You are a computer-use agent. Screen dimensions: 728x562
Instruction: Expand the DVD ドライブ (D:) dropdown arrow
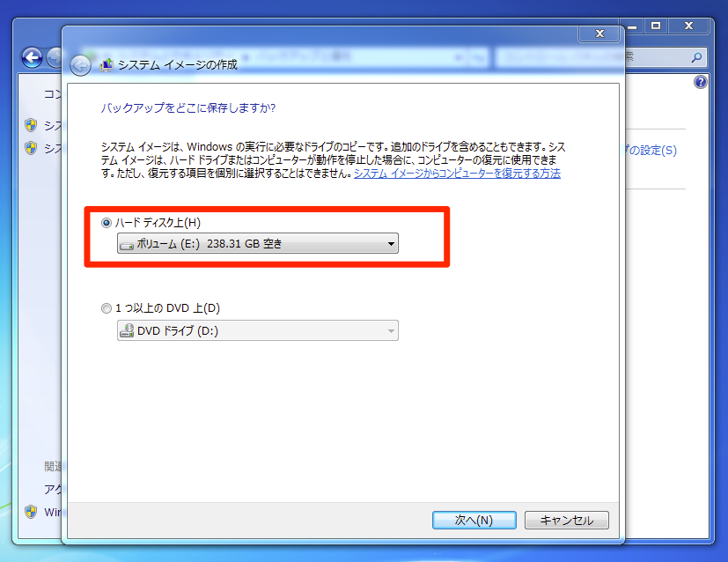tap(391, 330)
